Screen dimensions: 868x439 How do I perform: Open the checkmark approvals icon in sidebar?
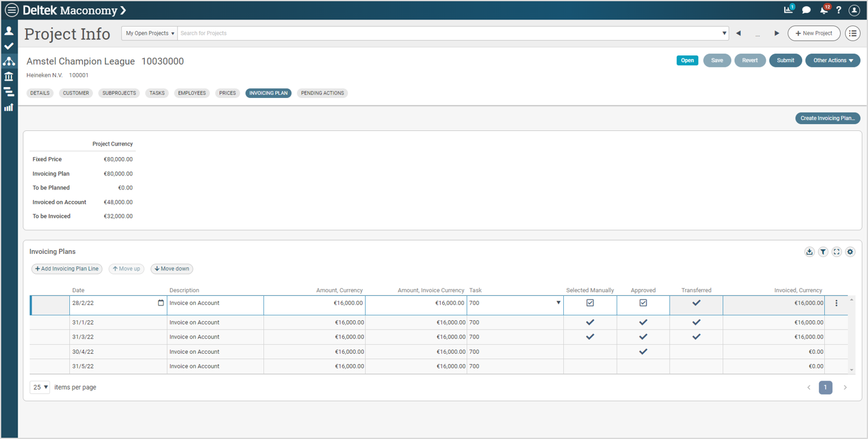tap(9, 46)
